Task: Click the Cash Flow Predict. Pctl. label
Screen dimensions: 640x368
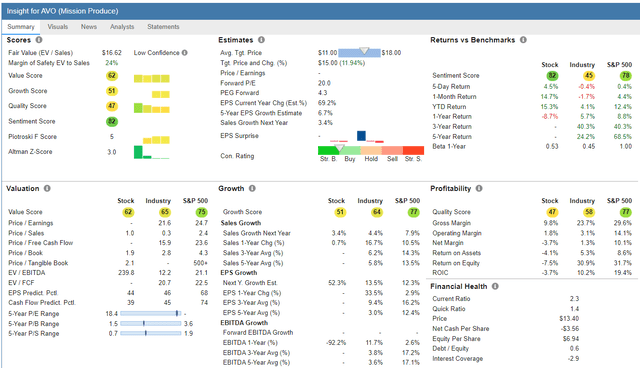Action: click(42, 302)
